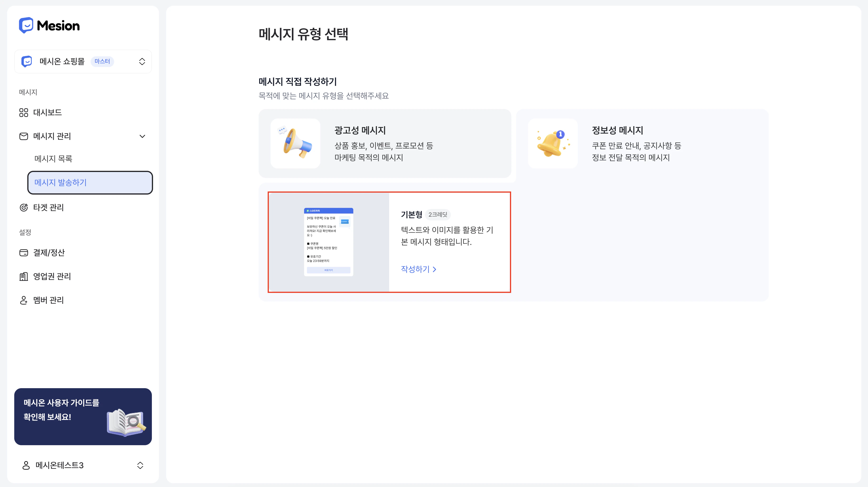Click the 메시온테스트3 user icon

tap(26, 465)
